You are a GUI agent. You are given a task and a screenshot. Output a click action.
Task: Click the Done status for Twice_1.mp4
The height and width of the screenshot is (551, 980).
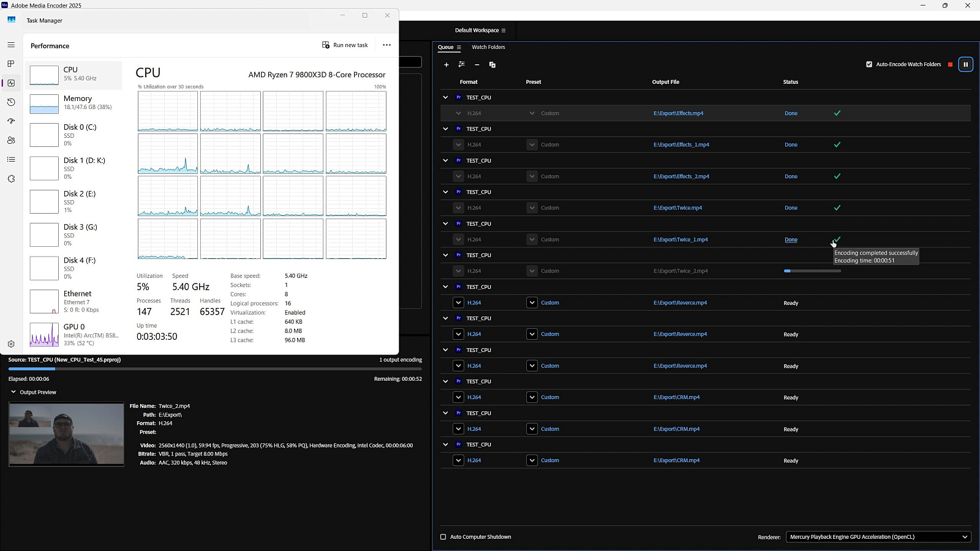click(x=791, y=239)
